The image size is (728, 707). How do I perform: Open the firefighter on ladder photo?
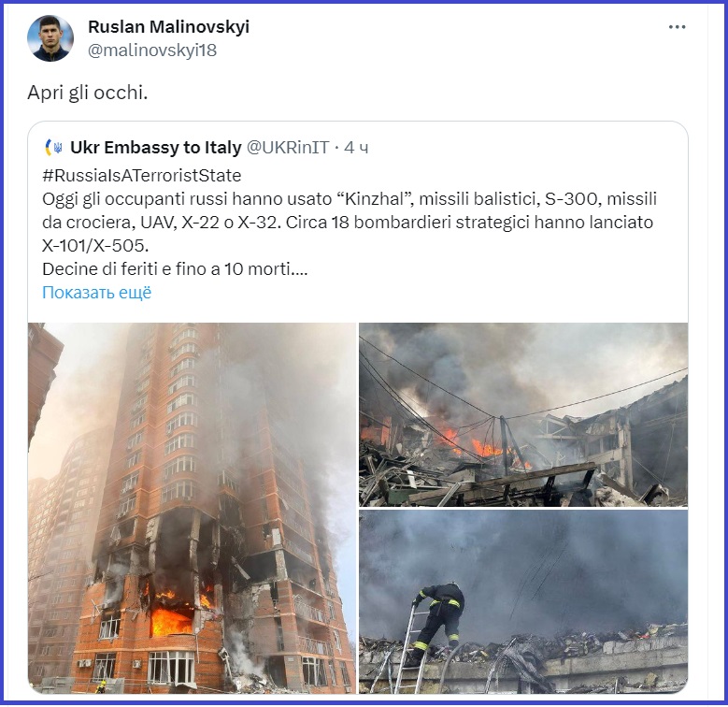click(523, 602)
